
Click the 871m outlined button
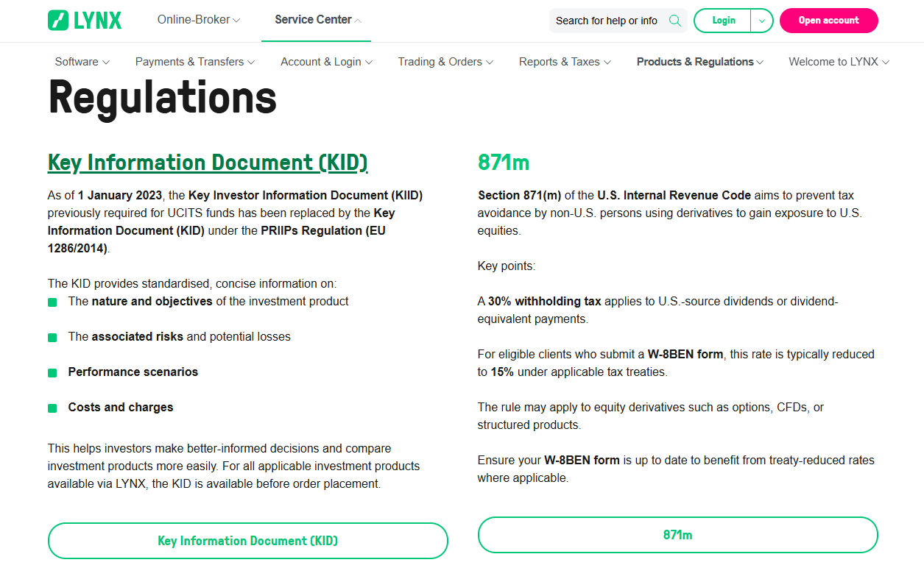coord(678,535)
